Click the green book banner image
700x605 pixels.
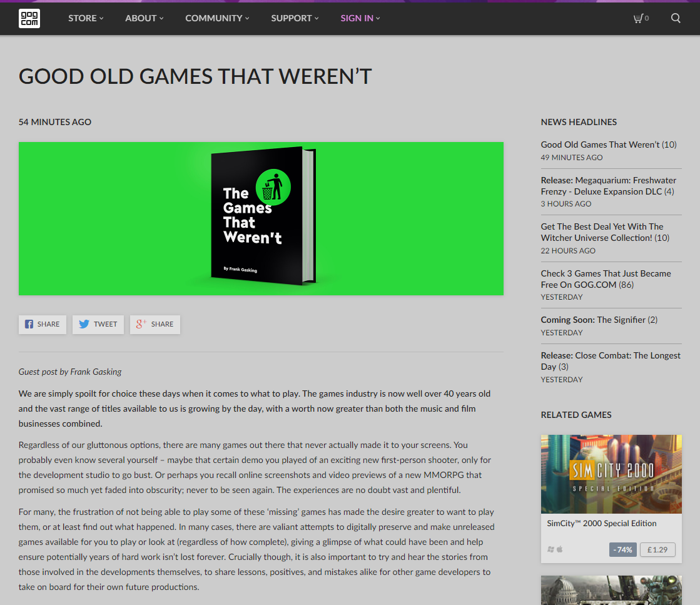[261, 218]
